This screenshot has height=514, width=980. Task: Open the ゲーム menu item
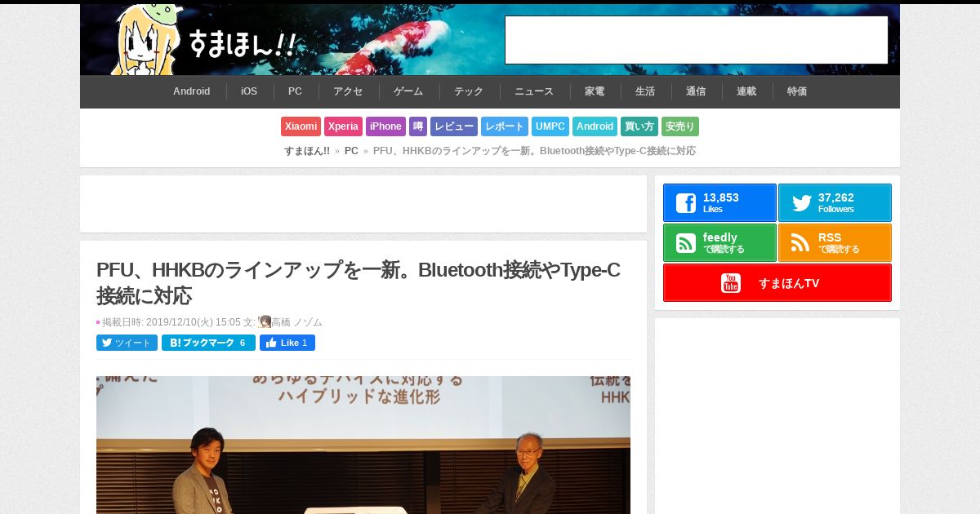408,91
